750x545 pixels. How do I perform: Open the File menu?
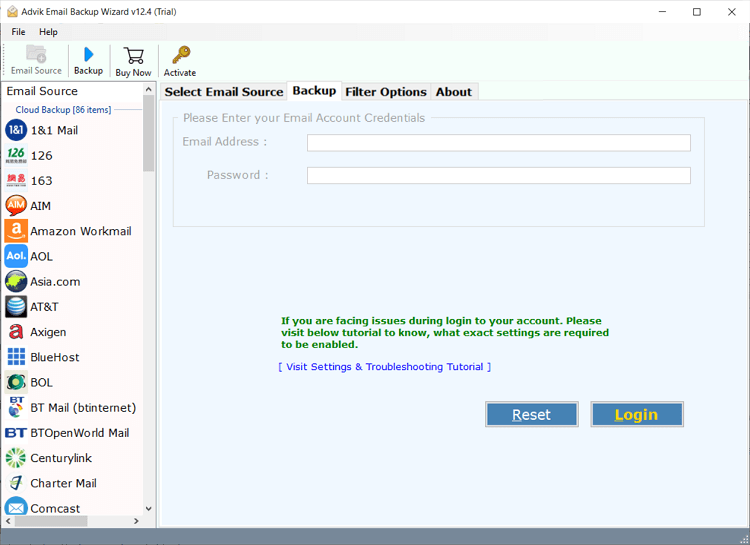[18, 32]
